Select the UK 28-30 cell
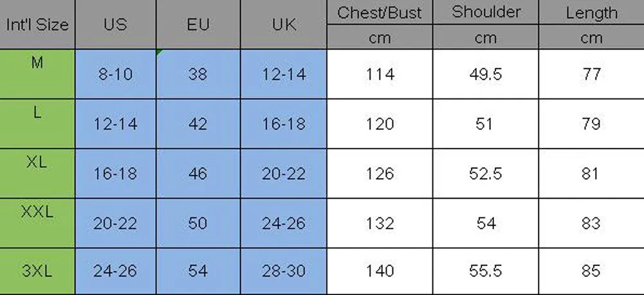 coord(283,271)
